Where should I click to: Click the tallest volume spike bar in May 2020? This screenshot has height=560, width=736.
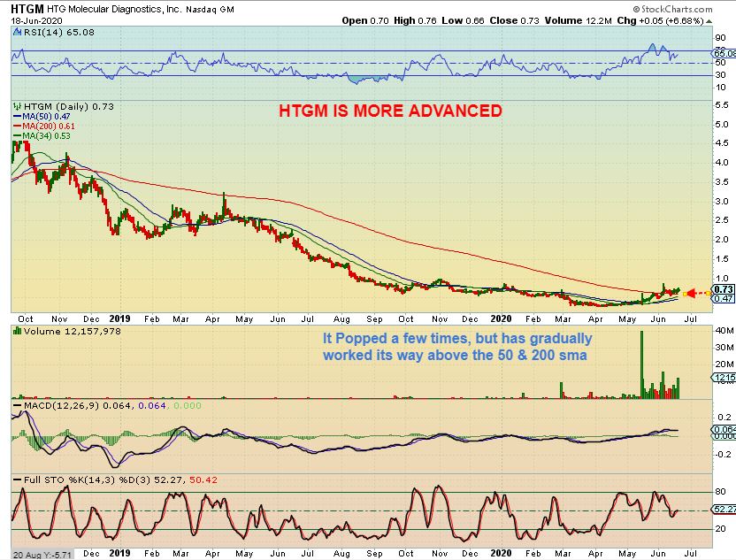click(x=641, y=364)
